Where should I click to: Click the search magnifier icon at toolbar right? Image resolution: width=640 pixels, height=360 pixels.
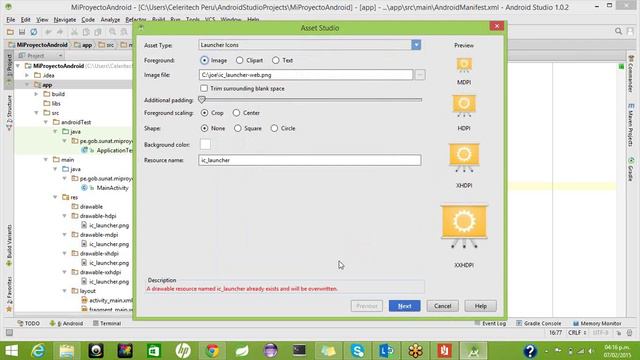point(618,31)
